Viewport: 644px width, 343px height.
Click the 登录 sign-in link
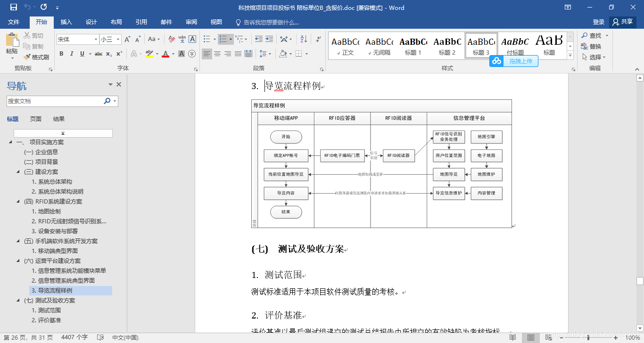(x=599, y=22)
